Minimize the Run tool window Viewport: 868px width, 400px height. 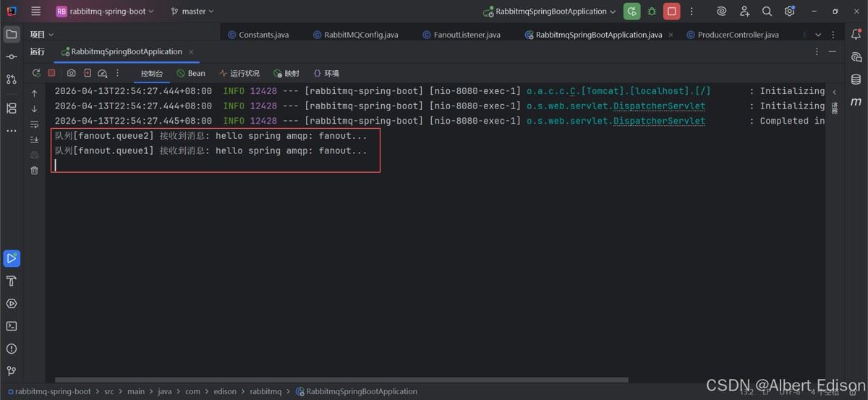coord(833,52)
